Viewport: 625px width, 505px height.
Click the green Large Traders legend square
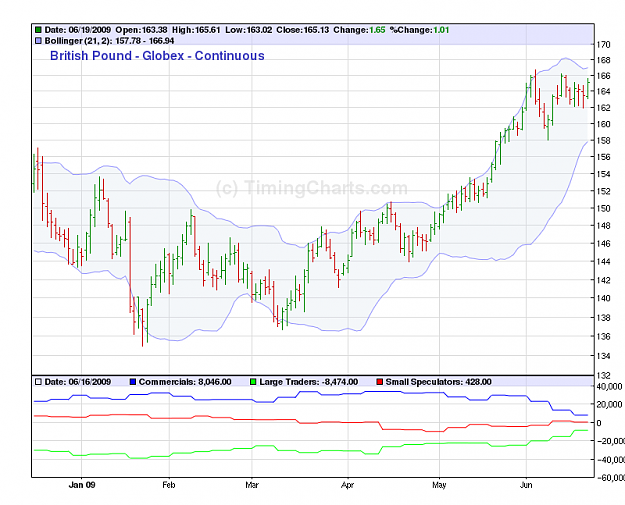253,382
